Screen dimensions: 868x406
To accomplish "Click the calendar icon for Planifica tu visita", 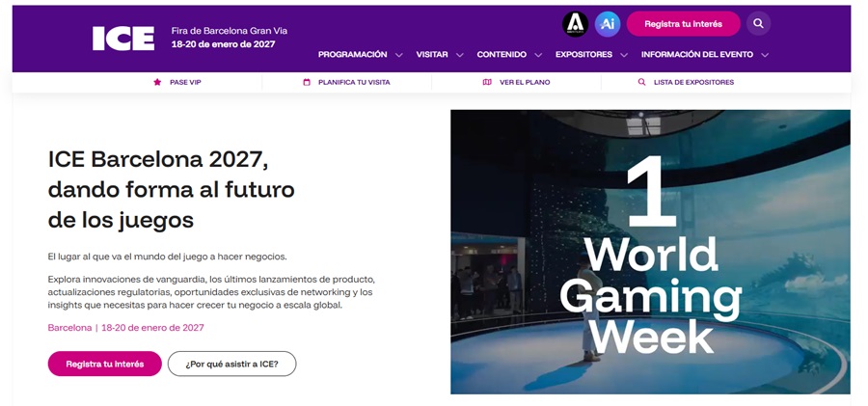I will pos(307,82).
